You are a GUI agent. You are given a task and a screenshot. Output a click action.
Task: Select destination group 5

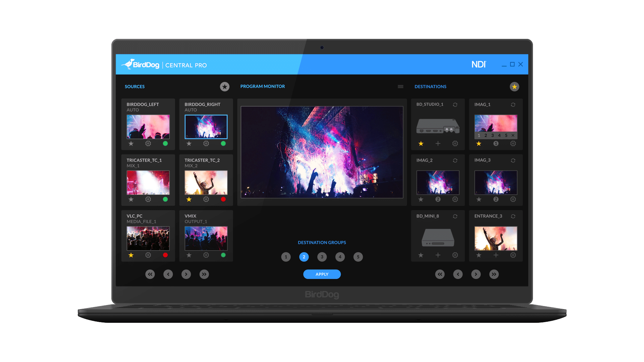[358, 257]
